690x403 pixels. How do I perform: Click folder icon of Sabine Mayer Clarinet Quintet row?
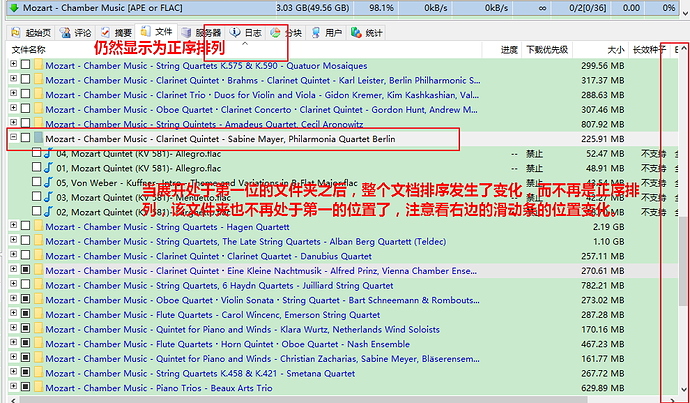pos(39,139)
